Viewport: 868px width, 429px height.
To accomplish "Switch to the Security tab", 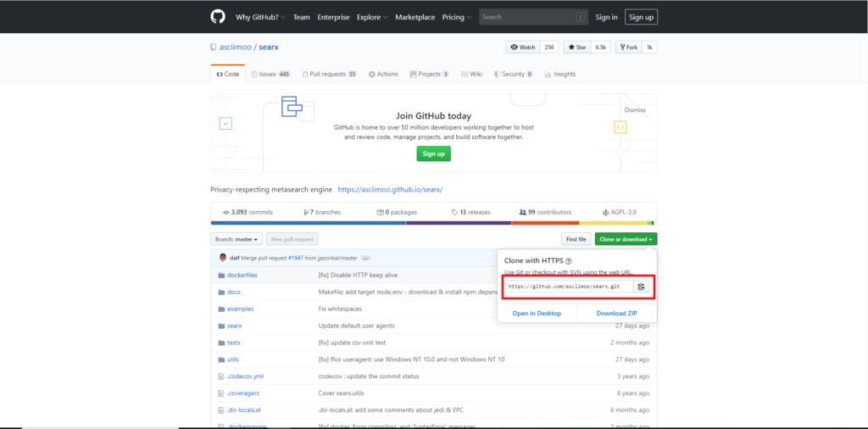I will click(514, 74).
